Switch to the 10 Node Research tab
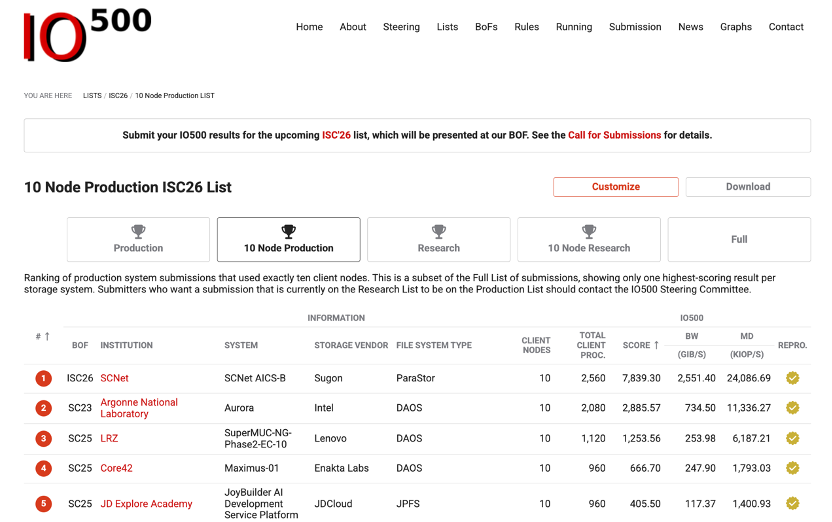Image resolution: width=832 pixels, height=522 pixels. 589,239
